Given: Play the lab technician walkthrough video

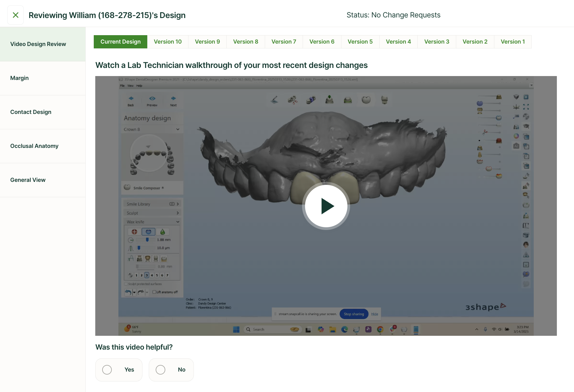Looking at the screenshot, I should tap(326, 206).
